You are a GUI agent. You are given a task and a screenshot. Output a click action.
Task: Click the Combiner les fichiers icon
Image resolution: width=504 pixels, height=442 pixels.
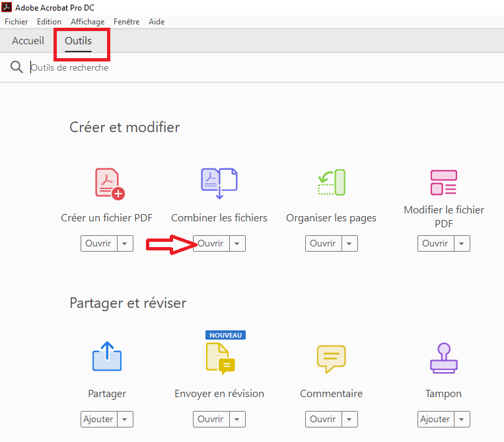pyautogui.click(x=219, y=183)
